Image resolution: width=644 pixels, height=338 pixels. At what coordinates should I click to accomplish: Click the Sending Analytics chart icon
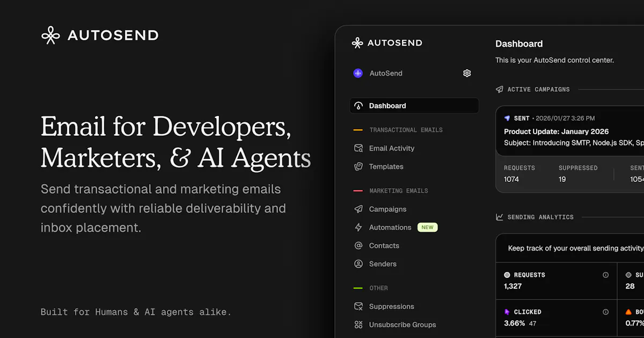[x=500, y=217]
